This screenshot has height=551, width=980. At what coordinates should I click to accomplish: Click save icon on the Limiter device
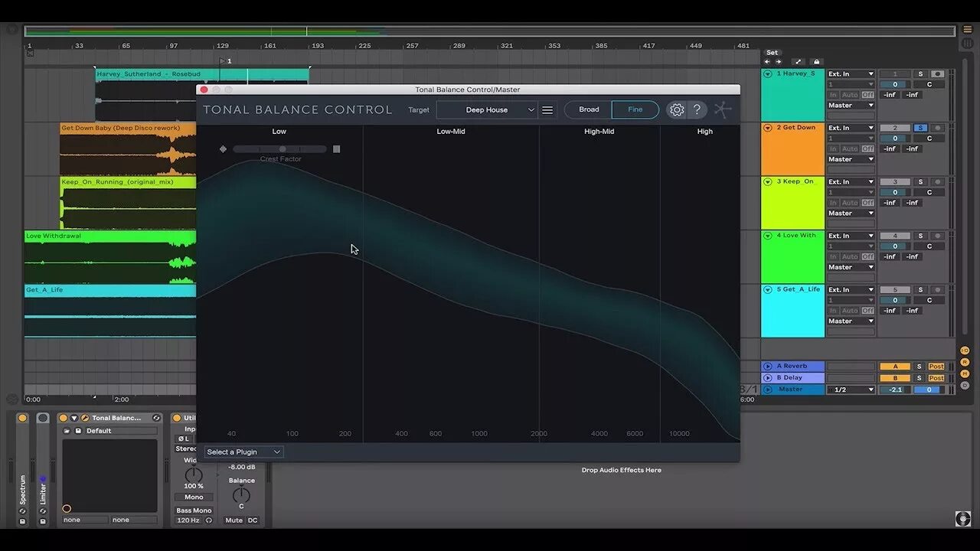pyautogui.click(x=43, y=521)
